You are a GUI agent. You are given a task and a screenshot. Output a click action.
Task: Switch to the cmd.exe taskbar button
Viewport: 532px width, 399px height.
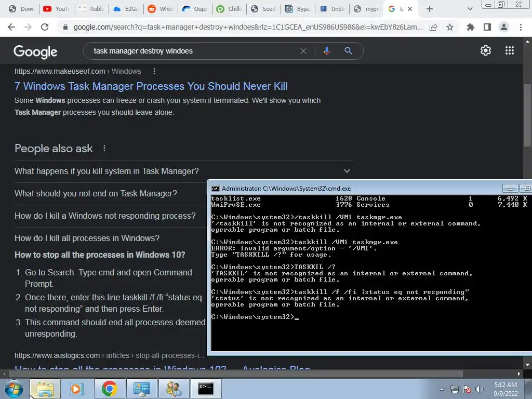206,389
